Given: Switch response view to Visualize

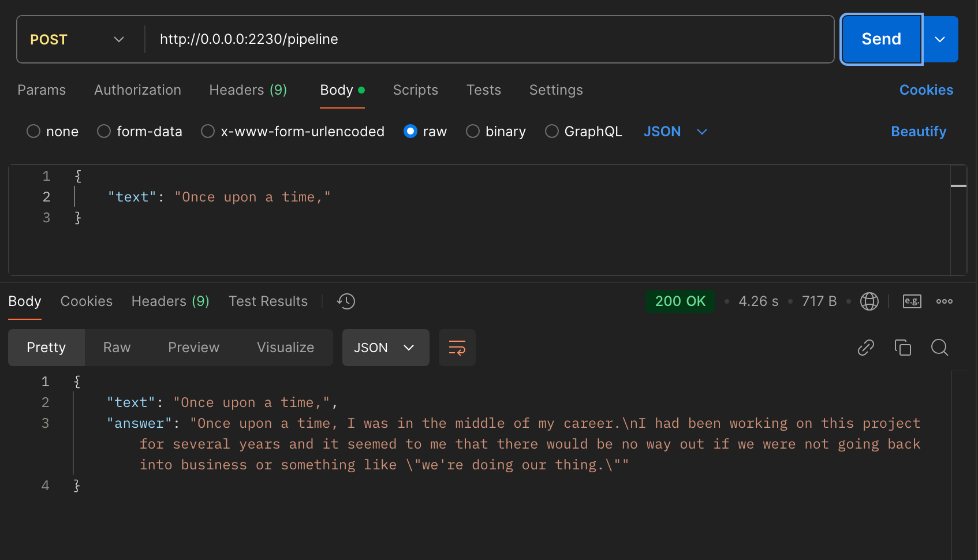Looking at the screenshot, I should click(286, 348).
